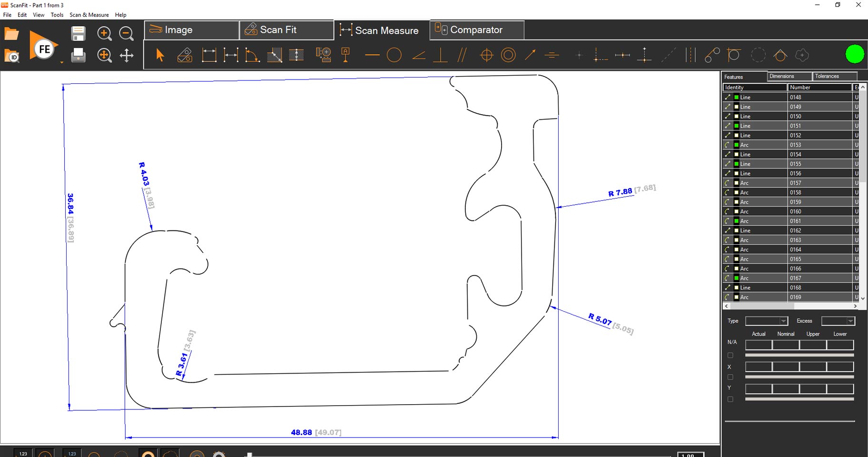Viewport: 868px width, 457px height.
Task: Switch to the Comparator tab
Action: coord(477,30)
